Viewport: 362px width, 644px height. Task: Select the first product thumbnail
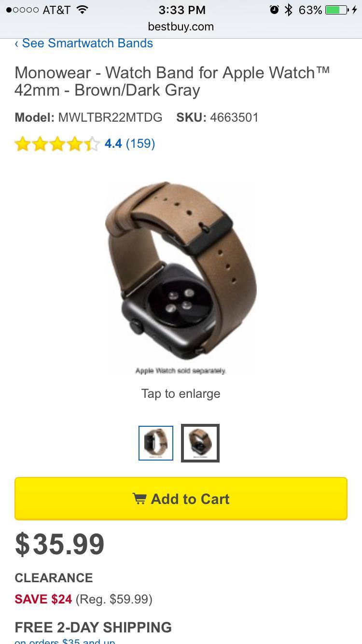pyautogui.click(x=156, y=443)
